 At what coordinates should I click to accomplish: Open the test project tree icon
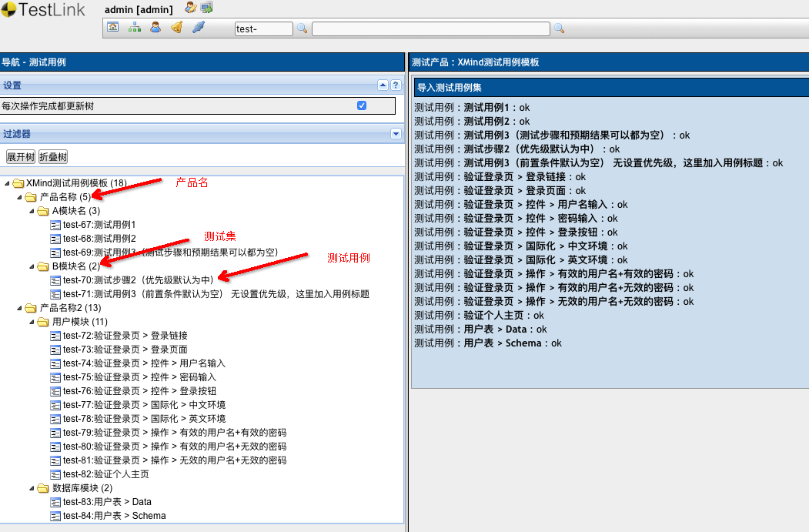pyautogui.click(x=134, y=26)
